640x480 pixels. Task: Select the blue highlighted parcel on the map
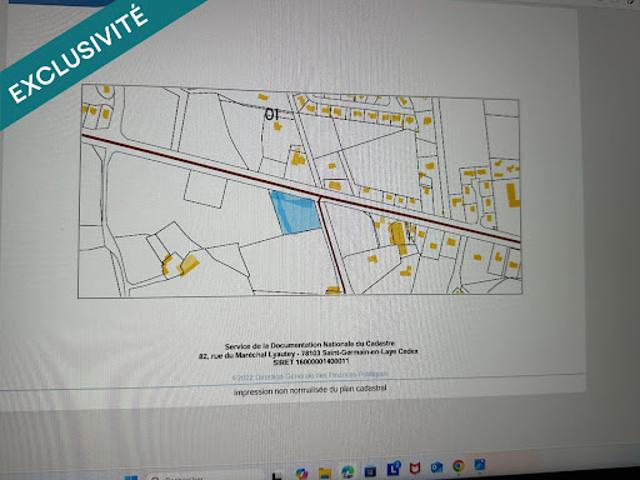point(295,213)
